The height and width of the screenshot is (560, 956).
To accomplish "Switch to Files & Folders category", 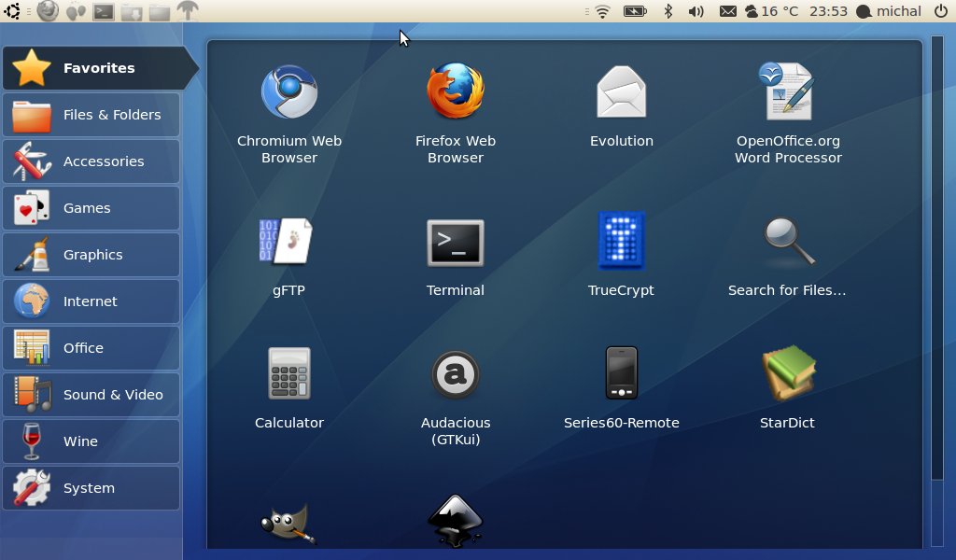I will [x=91, y=115].
